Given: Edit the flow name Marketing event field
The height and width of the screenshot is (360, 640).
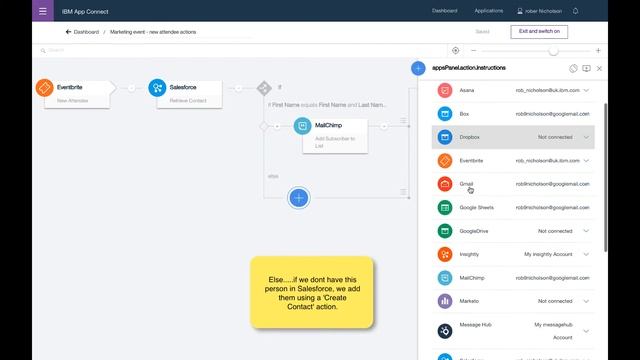Looking at the screenshot, I should pos(153,32).
